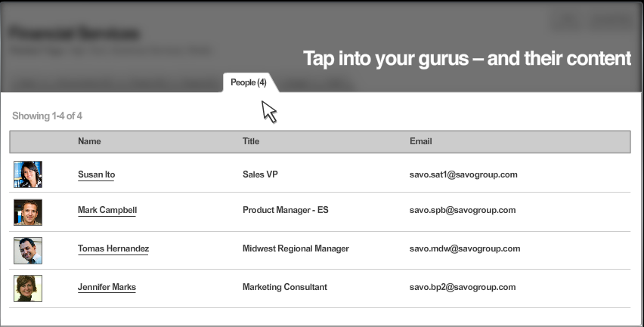Open Jennifer Marks' profile photo
The height and width of the screenshot is (327, 644).
coord(28,288)
